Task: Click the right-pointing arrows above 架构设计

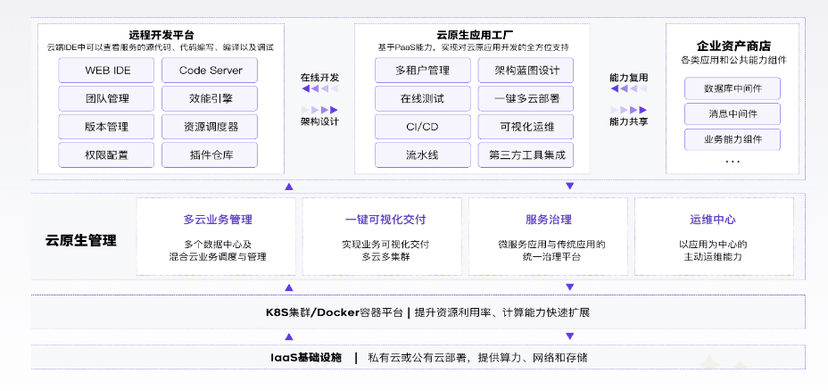Action: (x=319, y=110)
